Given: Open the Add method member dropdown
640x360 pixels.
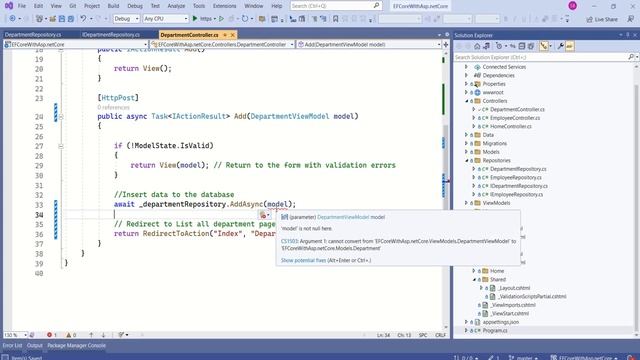Looking at the screenshot, I should [x=369, y=44].
